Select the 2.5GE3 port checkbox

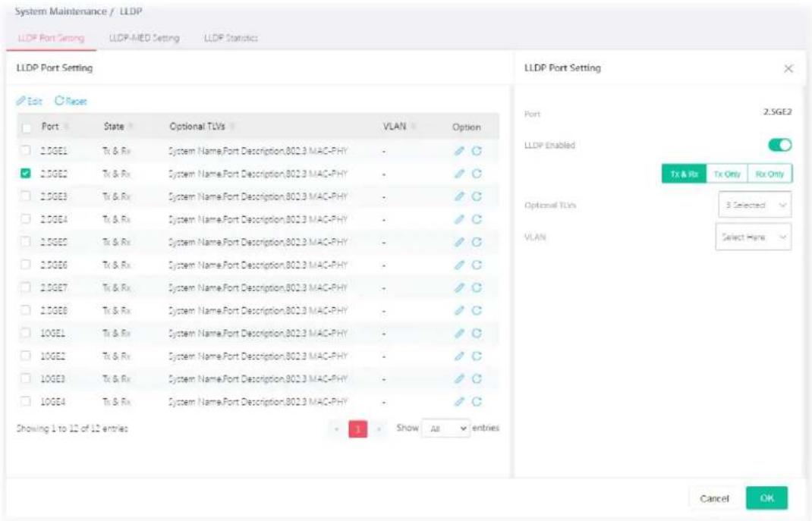point(25,196)
